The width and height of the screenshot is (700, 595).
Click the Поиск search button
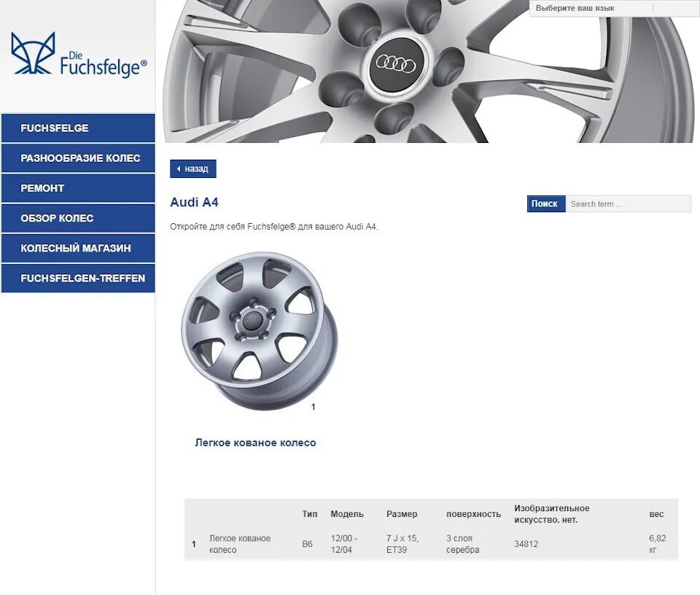click(546, 203)
